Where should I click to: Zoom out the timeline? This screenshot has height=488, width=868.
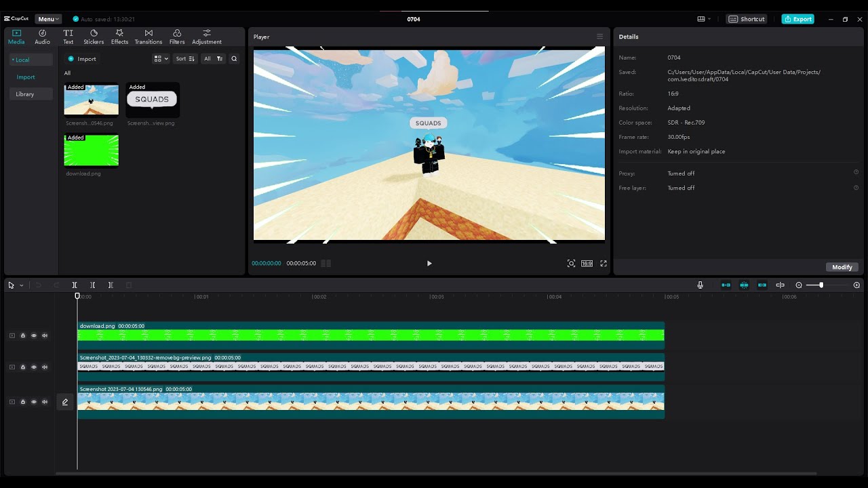tap(799, 285)
